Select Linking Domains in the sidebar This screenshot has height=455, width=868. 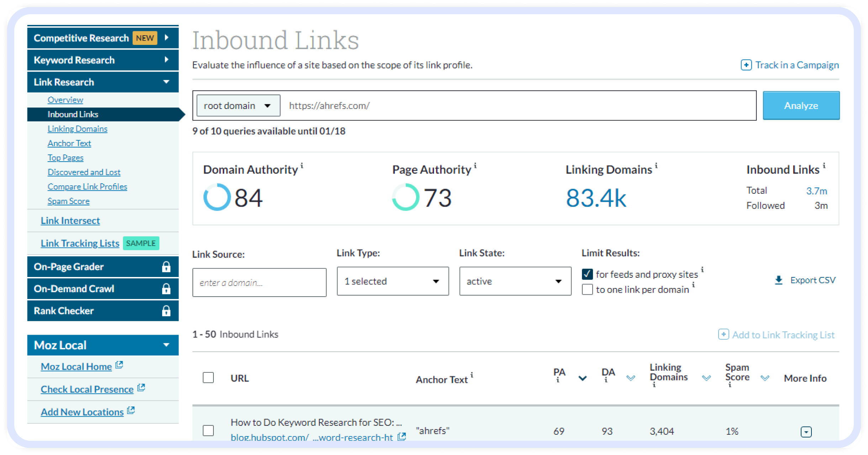point(77,129)
